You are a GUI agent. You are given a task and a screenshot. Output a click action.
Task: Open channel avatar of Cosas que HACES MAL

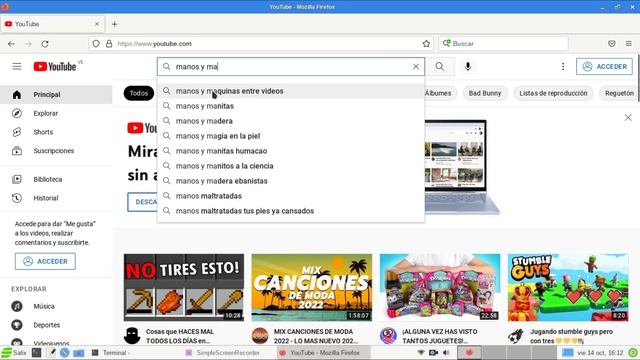click(x=132, y=336)
